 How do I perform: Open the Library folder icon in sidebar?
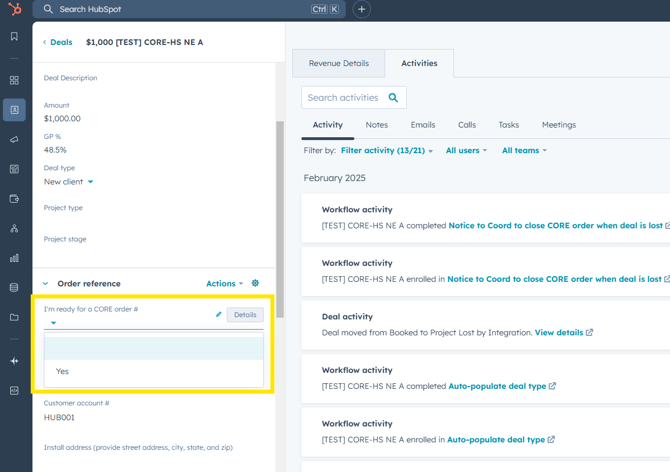pyautogui.click(x=14, y=318)
